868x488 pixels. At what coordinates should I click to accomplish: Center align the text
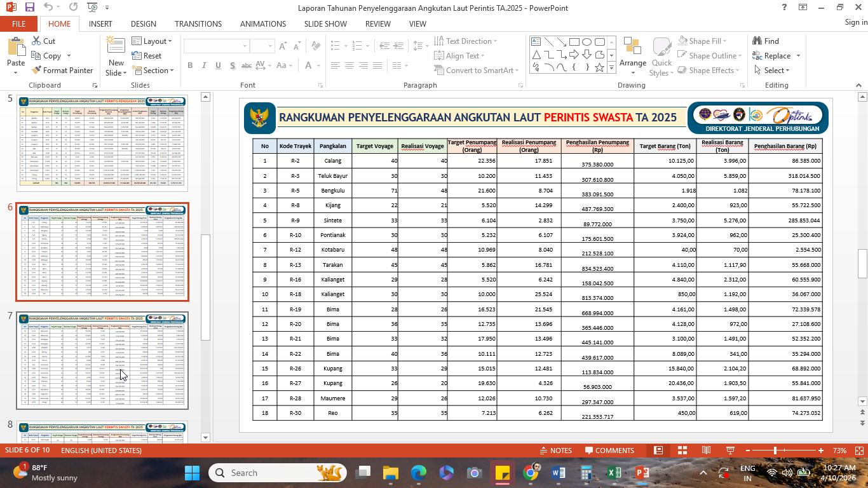[x=349, y=65]
